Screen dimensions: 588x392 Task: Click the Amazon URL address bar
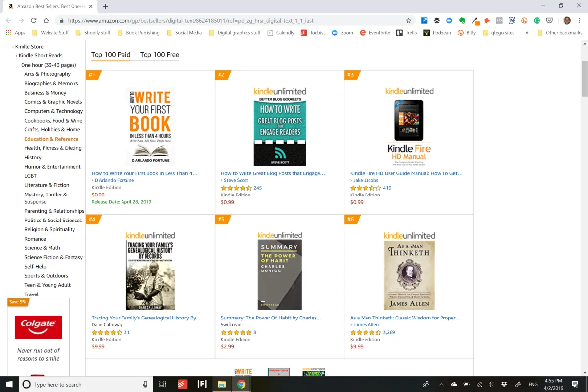235,21
